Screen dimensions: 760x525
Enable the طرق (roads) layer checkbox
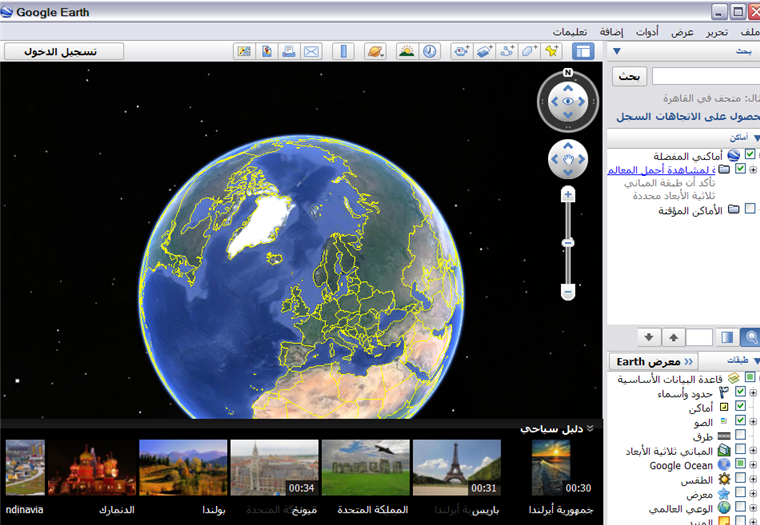[740, 436]
